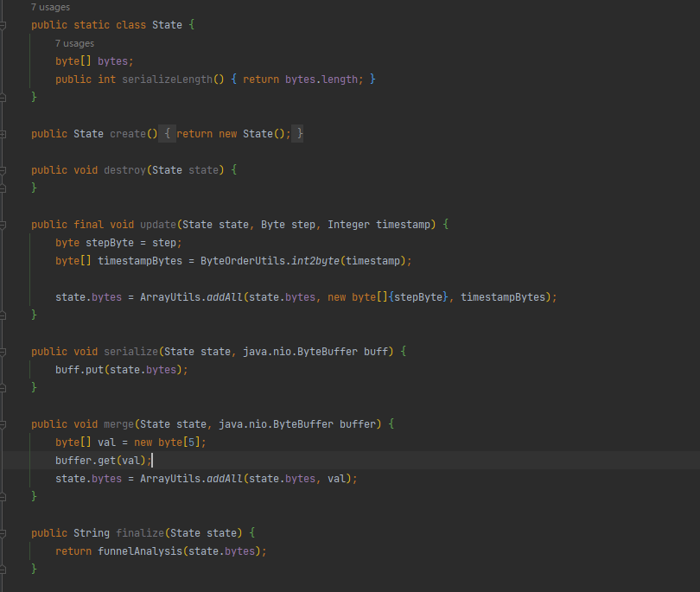Click fold end marker closing update method

coord(3,315)
